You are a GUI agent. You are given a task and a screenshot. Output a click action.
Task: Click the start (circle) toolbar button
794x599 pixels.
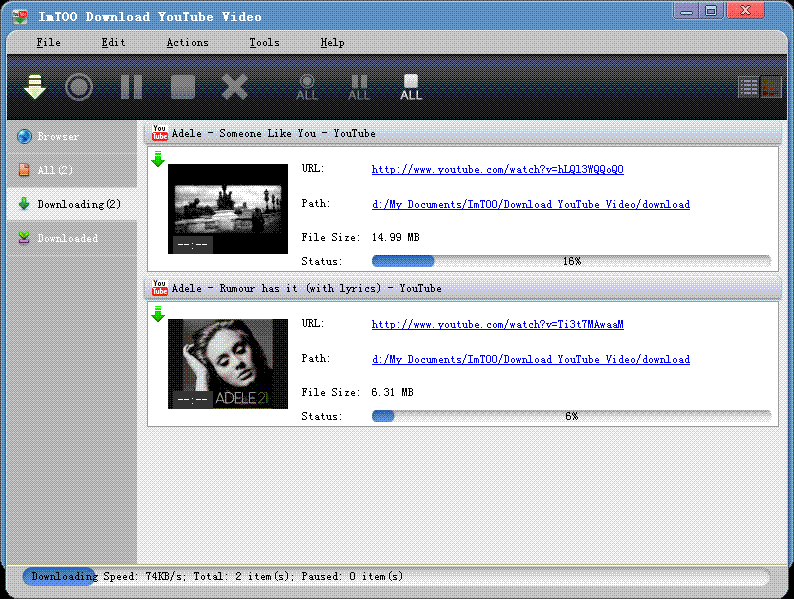tap(79, 87)
